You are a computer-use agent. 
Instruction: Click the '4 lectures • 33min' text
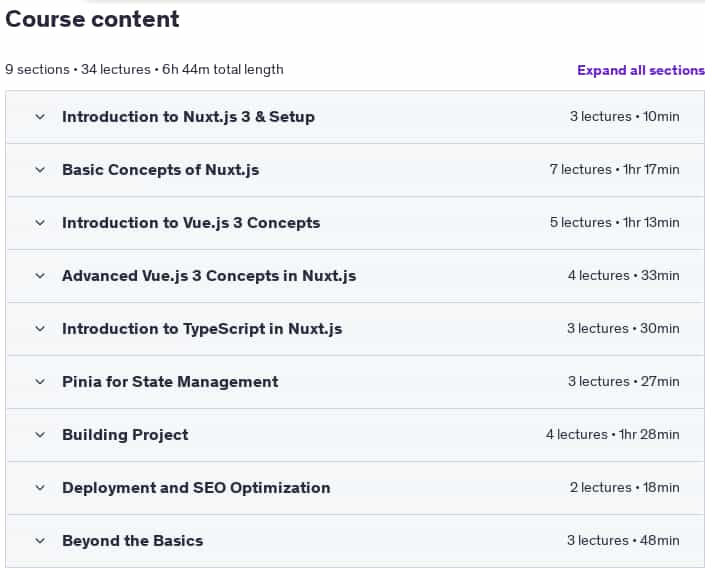[x=624, y=275]
